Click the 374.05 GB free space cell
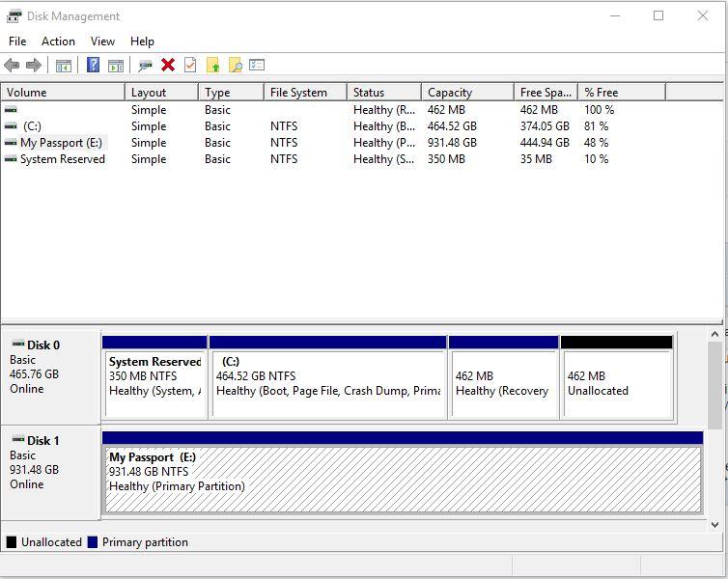 [x=545, y=126]
